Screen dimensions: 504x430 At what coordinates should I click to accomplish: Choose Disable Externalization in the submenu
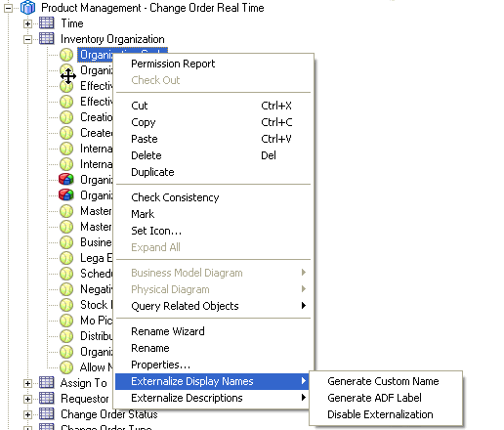[380, 414]
